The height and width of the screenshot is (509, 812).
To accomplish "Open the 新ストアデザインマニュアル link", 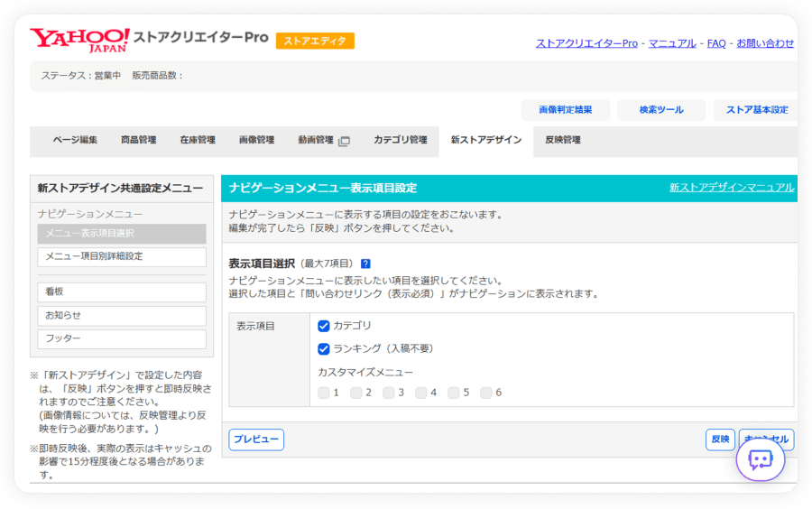I will [731, 188].
